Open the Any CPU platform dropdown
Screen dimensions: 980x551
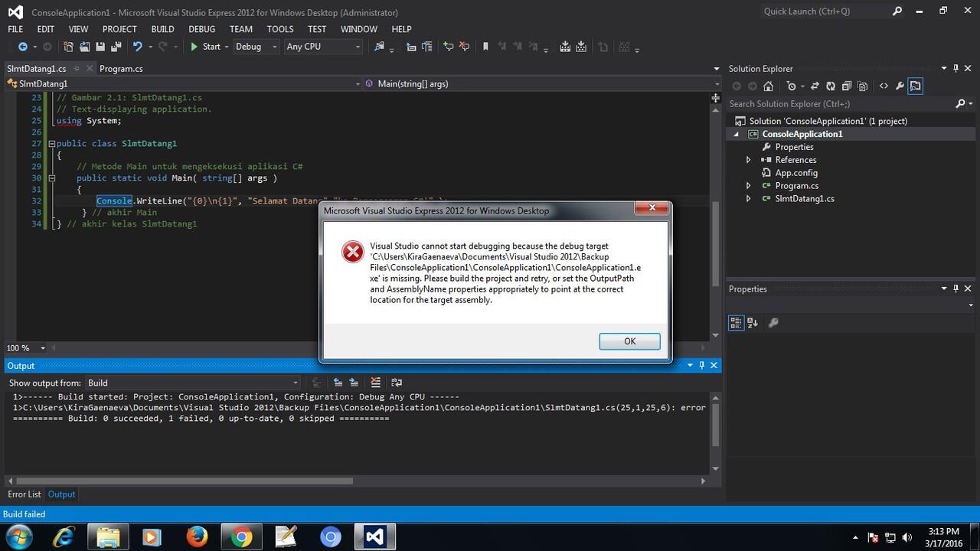pyautogui.click(x=322, y=47)
